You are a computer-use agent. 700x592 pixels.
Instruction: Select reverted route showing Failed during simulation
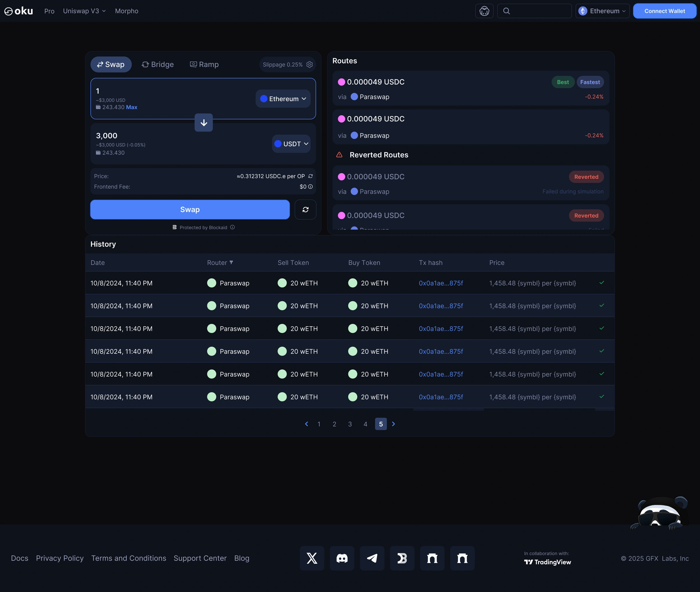pos(470,183)
